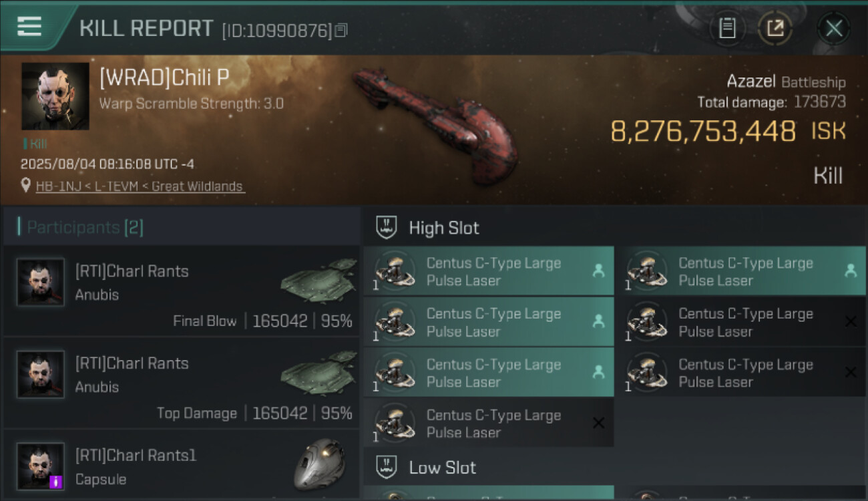Share the kill report with export icon

tap(775, 28)
